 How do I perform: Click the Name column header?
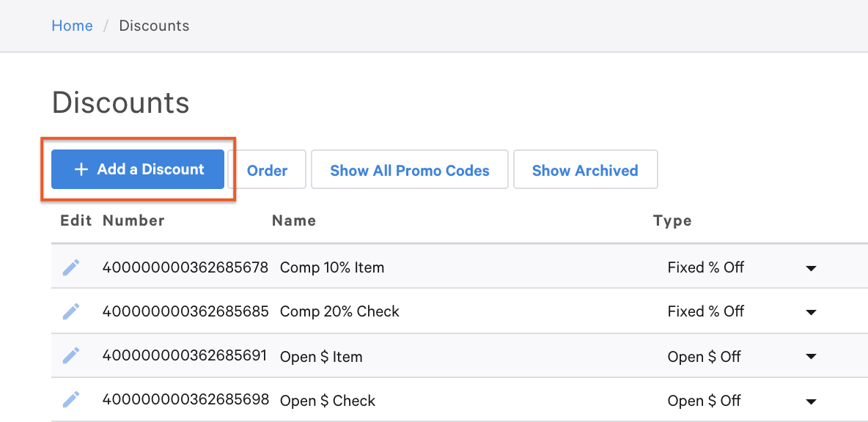pyautogui.click(x=293, y=221)
